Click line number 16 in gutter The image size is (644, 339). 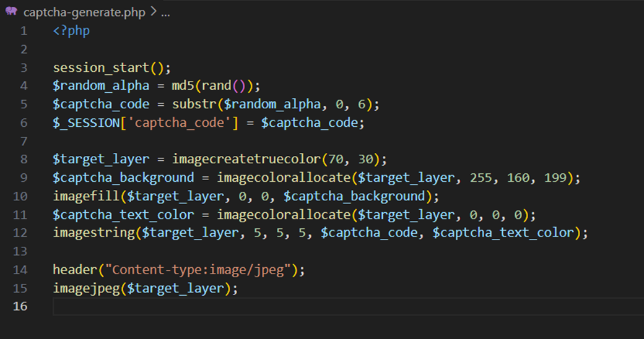click(x=20, y=306)
